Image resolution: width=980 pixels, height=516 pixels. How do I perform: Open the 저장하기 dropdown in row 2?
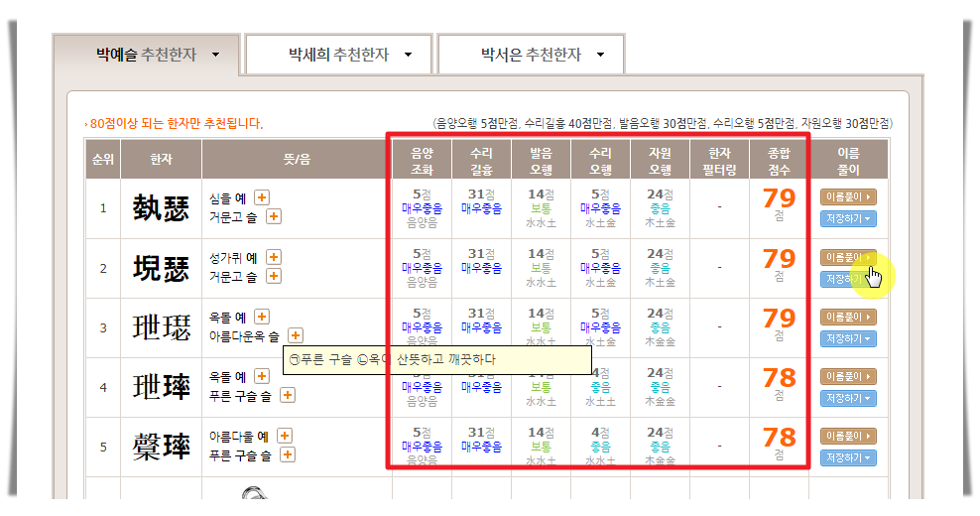pyautogui.click(x=848, y=279)
